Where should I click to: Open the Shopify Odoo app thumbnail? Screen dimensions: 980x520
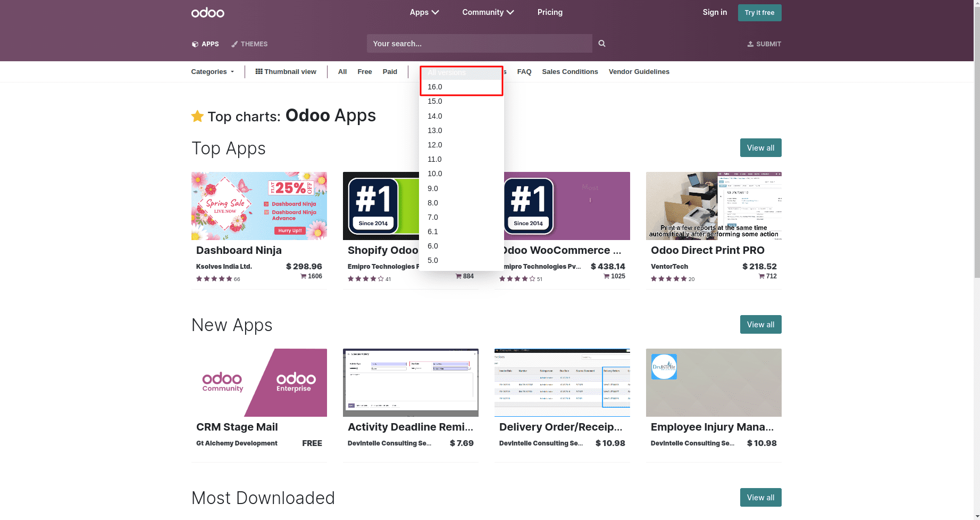(x=381, y=206)
